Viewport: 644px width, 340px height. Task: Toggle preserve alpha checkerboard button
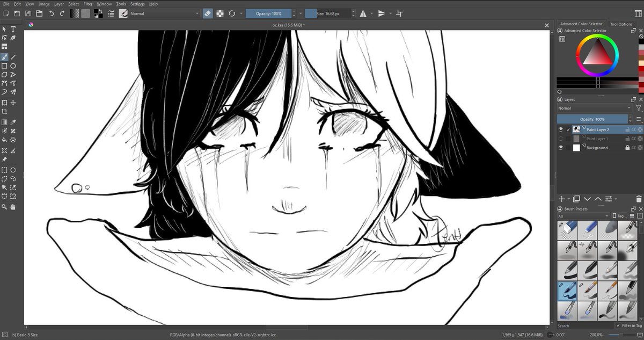coord(220,13)
